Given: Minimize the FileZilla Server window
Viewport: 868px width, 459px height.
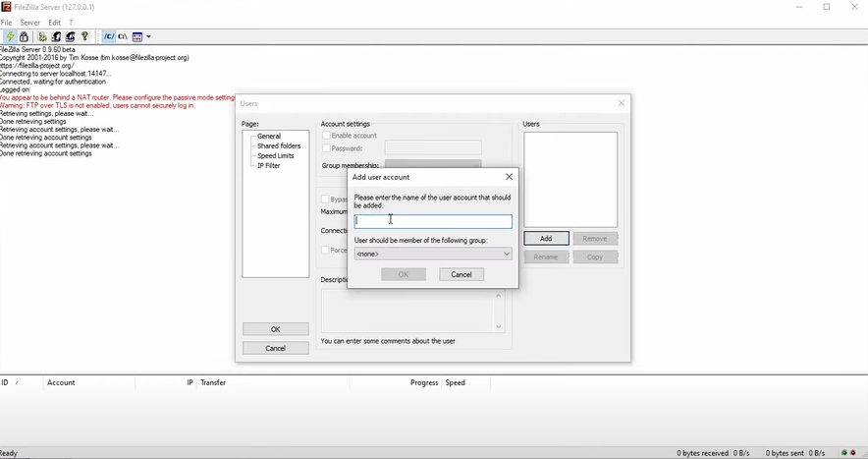Looking at the screenshot, I should 799,7.
